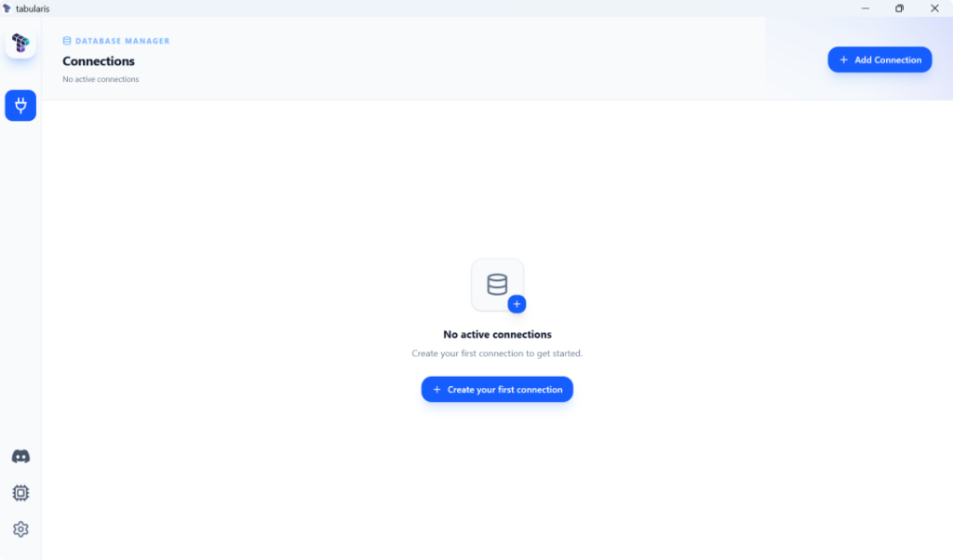
Task: Click the small subtitle under Connections heading
Action: point(101,79)
